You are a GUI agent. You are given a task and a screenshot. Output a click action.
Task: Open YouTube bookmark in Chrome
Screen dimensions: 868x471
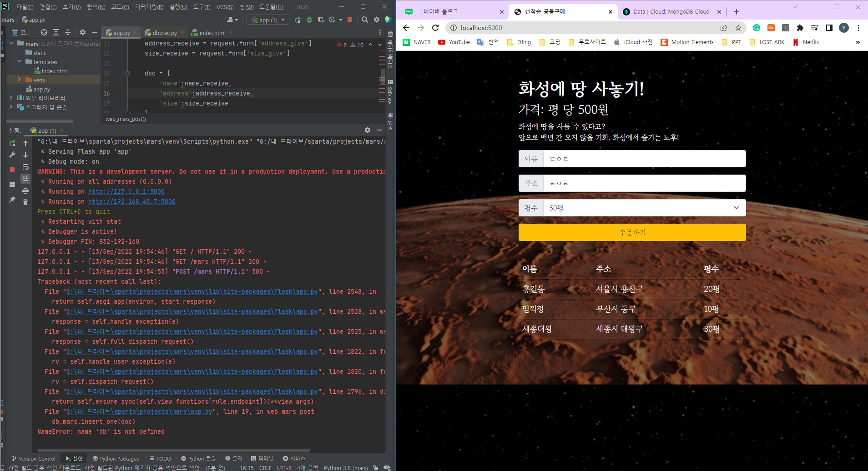pyautogui.click(x=454, y=42)
